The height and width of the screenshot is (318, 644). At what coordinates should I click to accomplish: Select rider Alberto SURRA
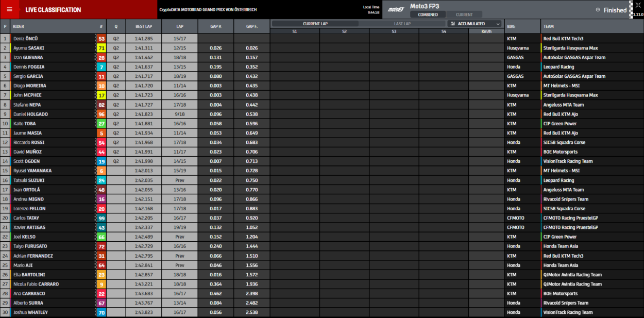coord(28,303)
